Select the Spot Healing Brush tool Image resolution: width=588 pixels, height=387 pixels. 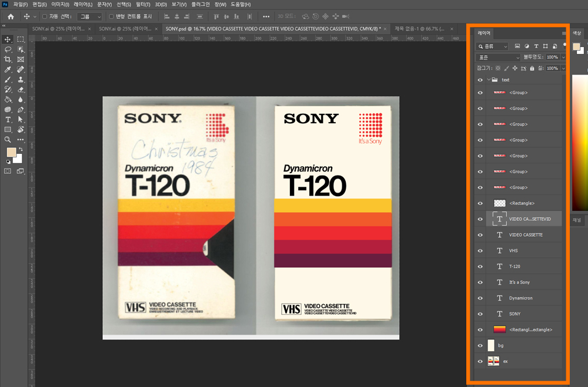tap(21, 69)
